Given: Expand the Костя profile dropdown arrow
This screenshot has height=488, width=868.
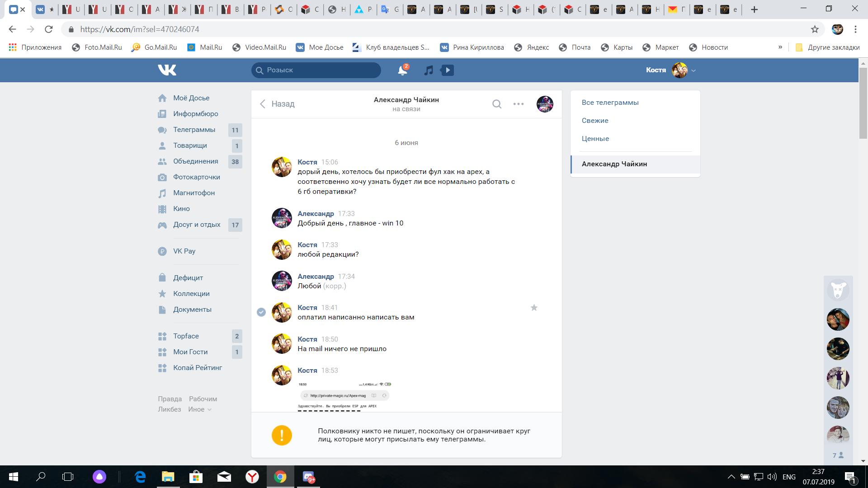Looking at the screenshot, I should 693,70.
